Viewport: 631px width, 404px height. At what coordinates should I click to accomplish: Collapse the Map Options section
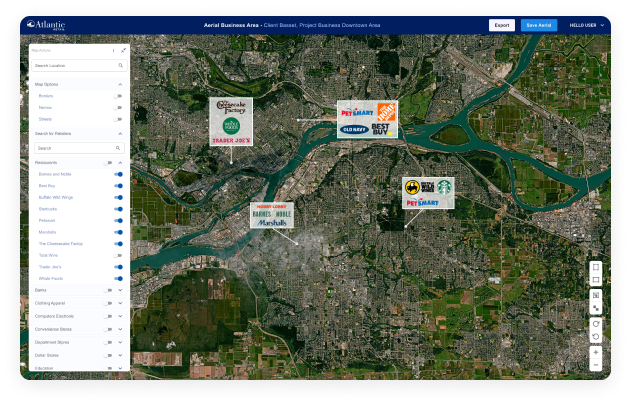pyautogui.click(x=121, y=85)
